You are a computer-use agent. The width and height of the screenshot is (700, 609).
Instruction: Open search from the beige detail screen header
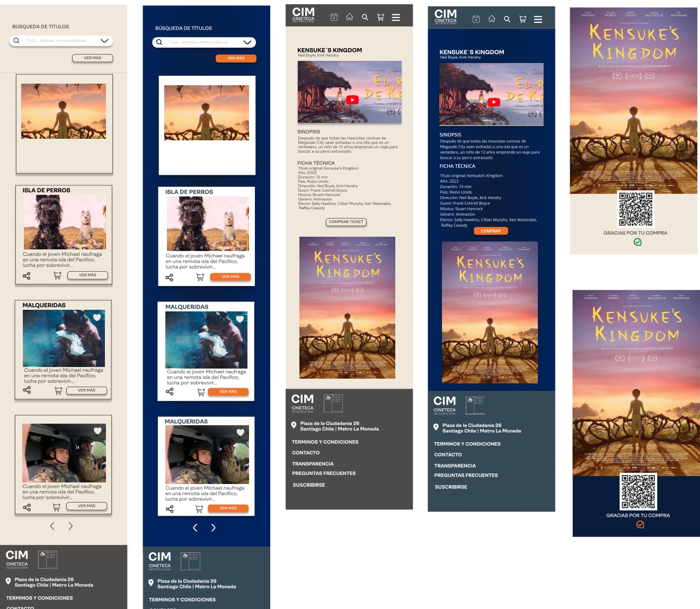[x=365, y=17]
